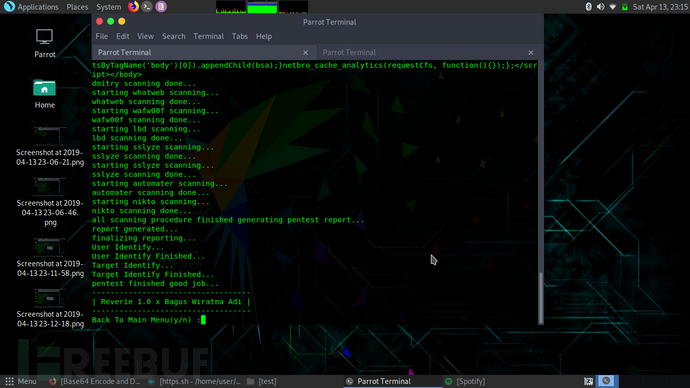Click the line 'starting whatweb scanning...'
This screenshot has height=388, width=690.
click(155, 93)
